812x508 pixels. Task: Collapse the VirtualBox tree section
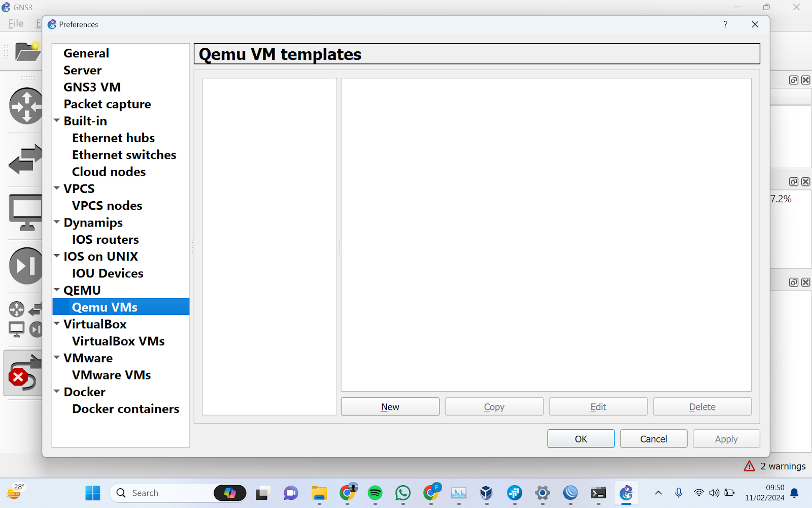pyautogui.click(x=57, y=324)
